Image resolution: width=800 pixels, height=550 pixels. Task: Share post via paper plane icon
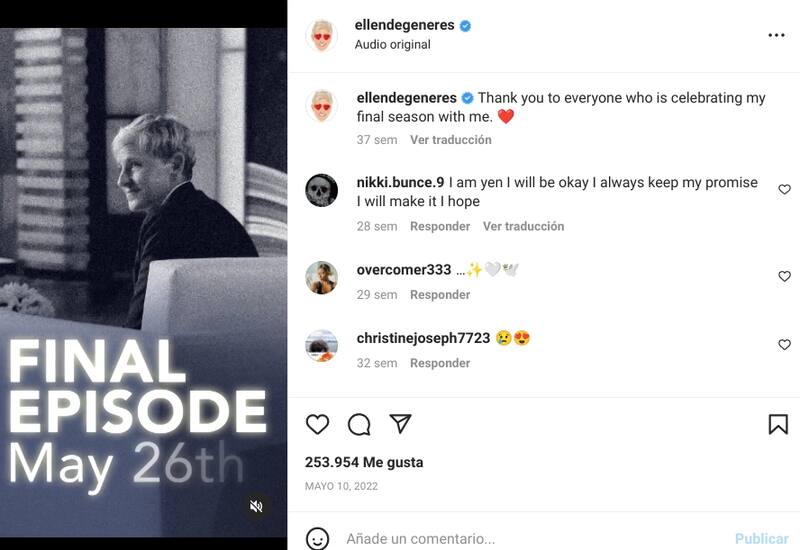click(x=400, y=423)
